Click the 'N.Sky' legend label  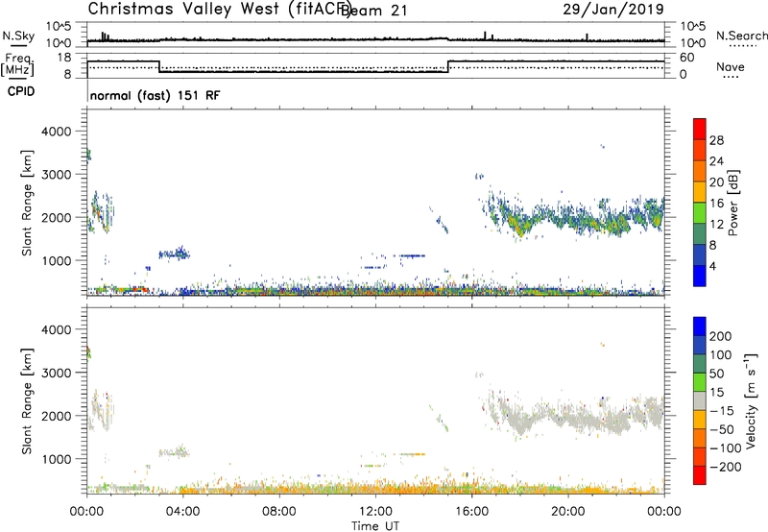coord(18,36)
